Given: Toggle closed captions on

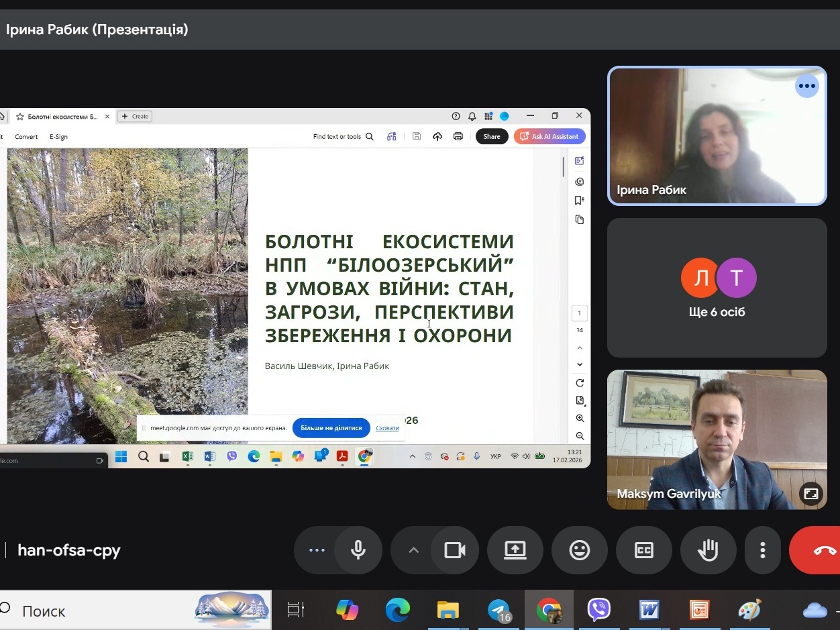Looking at the screenshot, I should pyautogui.click(x=643, y=551).
